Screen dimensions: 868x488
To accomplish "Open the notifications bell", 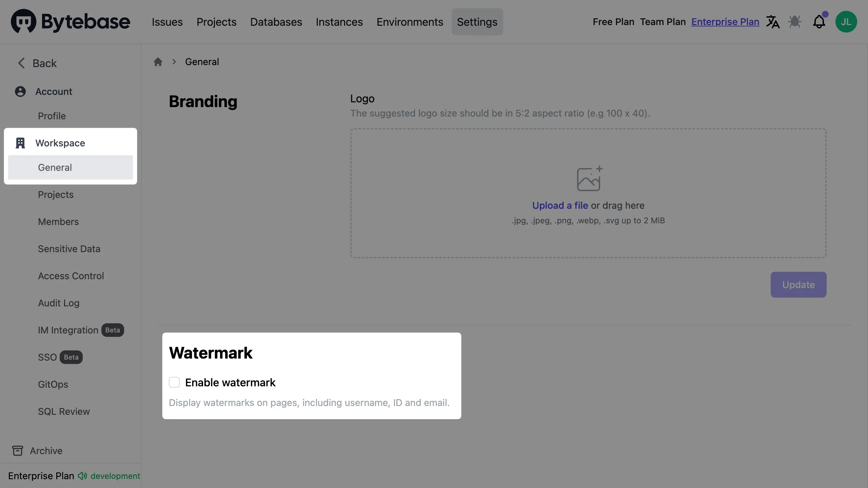I will point(819,22).
